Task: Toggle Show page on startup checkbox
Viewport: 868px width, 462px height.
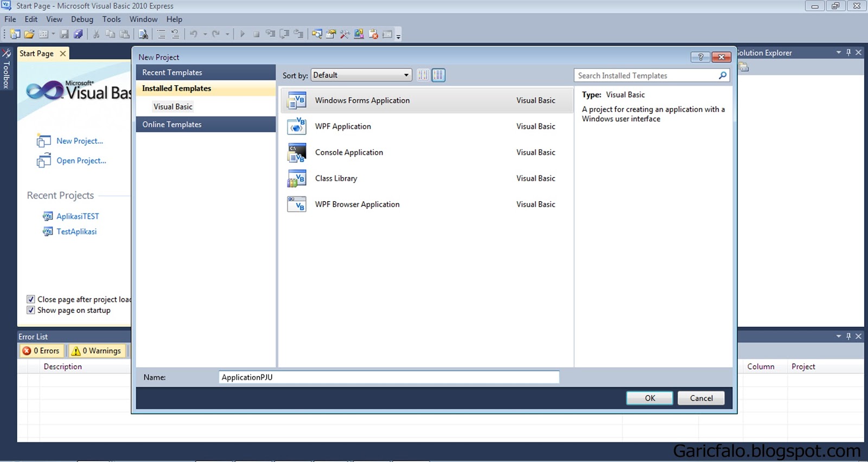Action: [x=31, y=310]
